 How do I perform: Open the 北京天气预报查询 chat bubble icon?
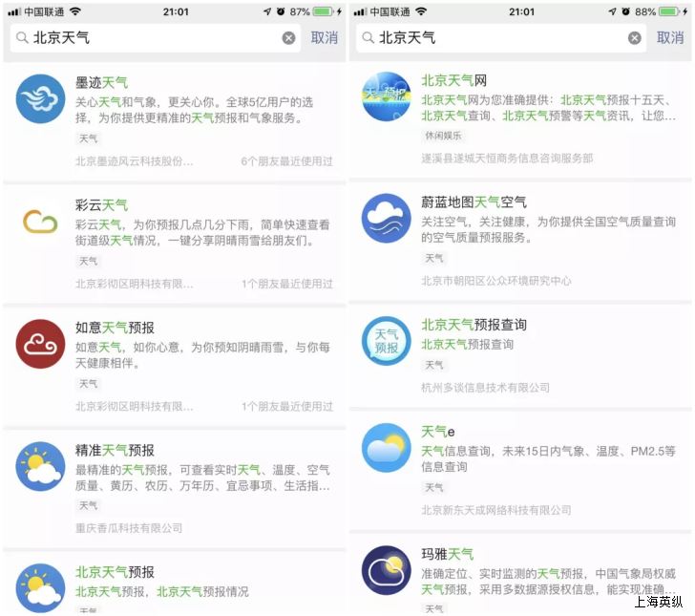click(x=386, y=341)
